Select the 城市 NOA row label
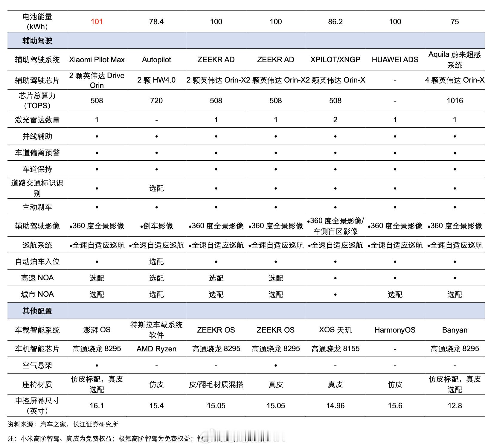Screen dimensions: 485x448 pyautogui.click(x=37, y=294)
